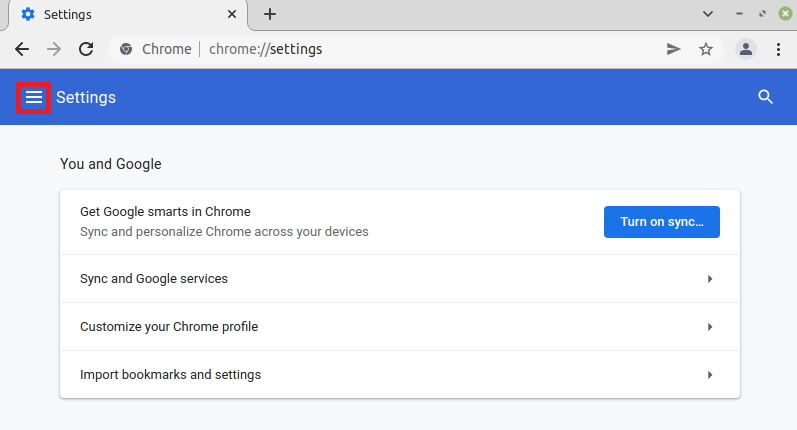Open the Settings hamburger main menu
The height and width of the screenshot is (430, 797).
[x=34, y=97]
